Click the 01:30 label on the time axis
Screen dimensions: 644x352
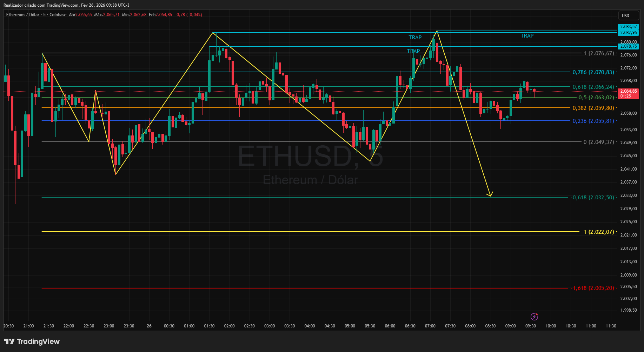pyautogui.click(x=209, y=326)
